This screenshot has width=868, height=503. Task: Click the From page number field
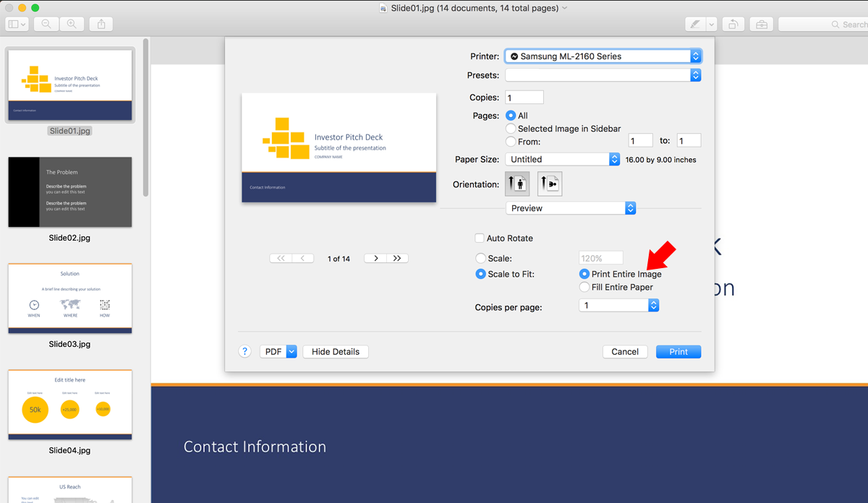(640, 141)
